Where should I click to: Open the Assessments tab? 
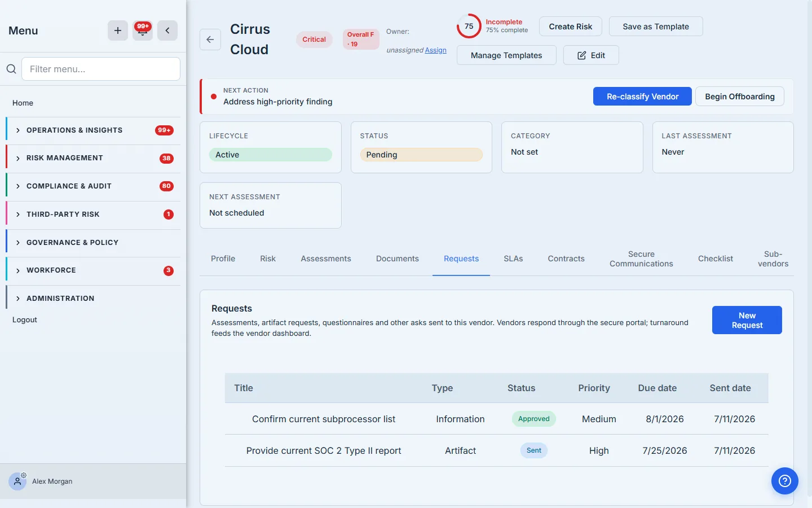326,259
